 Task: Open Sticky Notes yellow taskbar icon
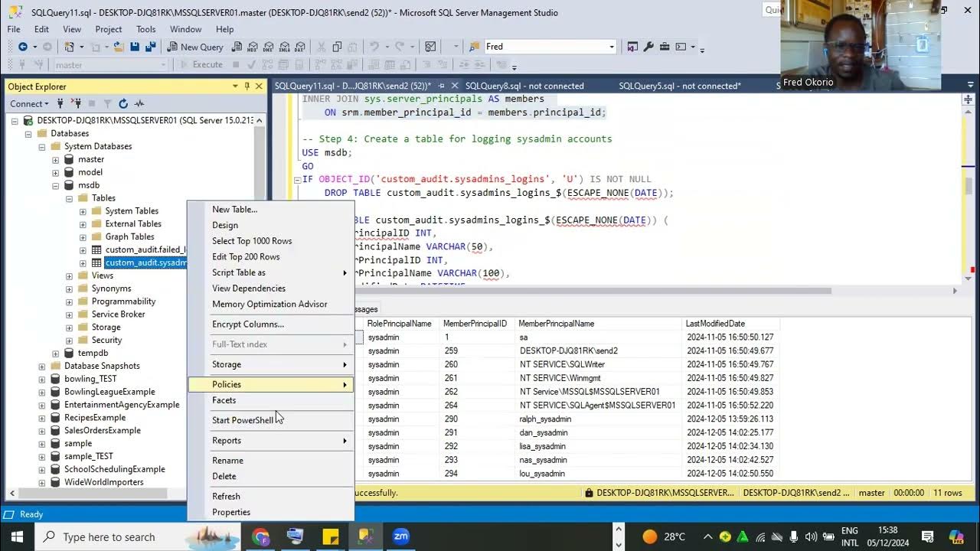point(331,536)
